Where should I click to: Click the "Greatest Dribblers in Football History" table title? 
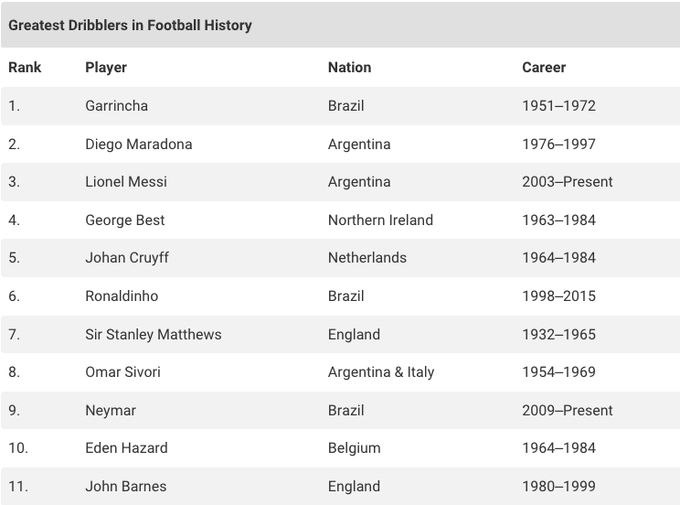click(130, 25)
